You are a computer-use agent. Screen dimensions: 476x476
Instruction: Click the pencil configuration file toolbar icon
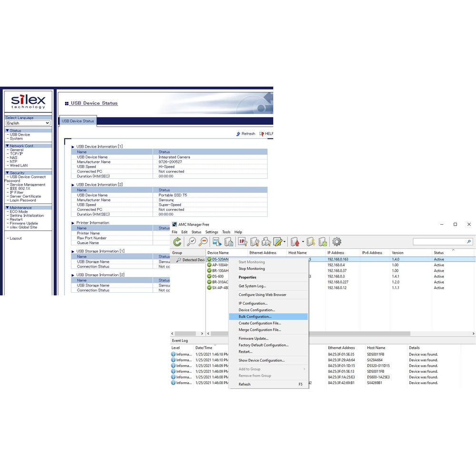(278, 242)
